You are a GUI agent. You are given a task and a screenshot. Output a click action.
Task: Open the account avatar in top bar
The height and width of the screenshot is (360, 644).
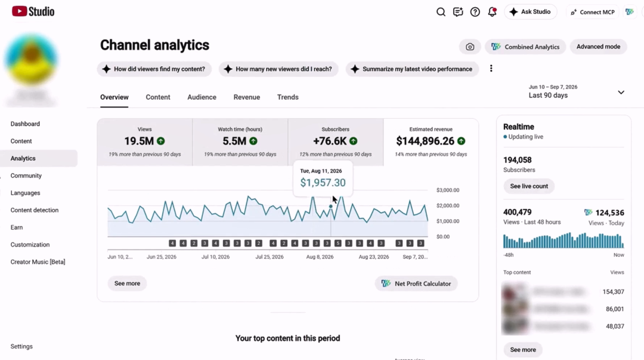629,12
